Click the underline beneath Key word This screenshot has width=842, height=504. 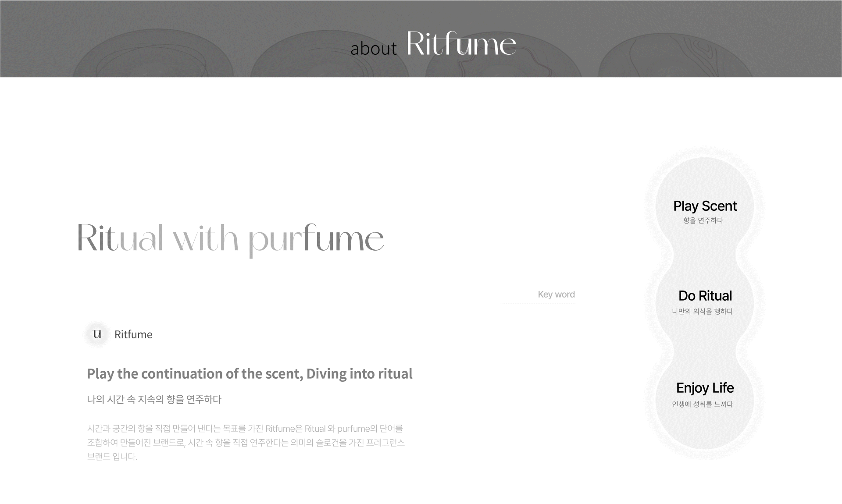click(x=538, y=304)
